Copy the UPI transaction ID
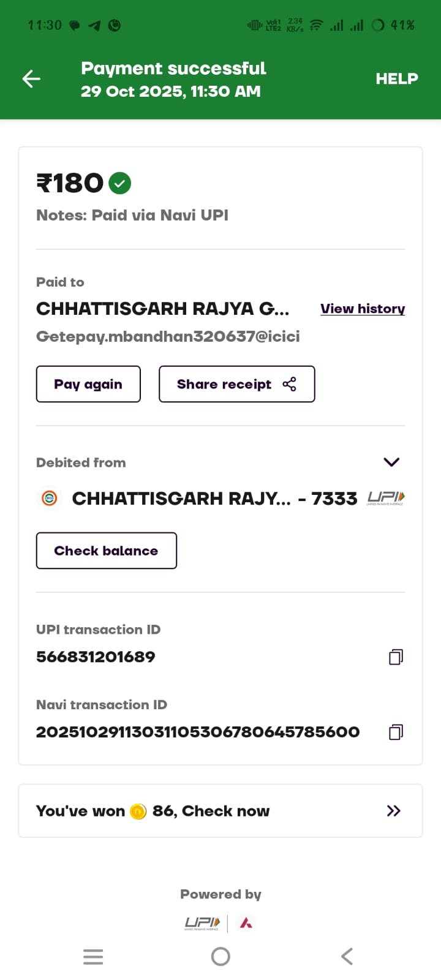This screenshot has width=441, height=980. (x=396, y=657)
